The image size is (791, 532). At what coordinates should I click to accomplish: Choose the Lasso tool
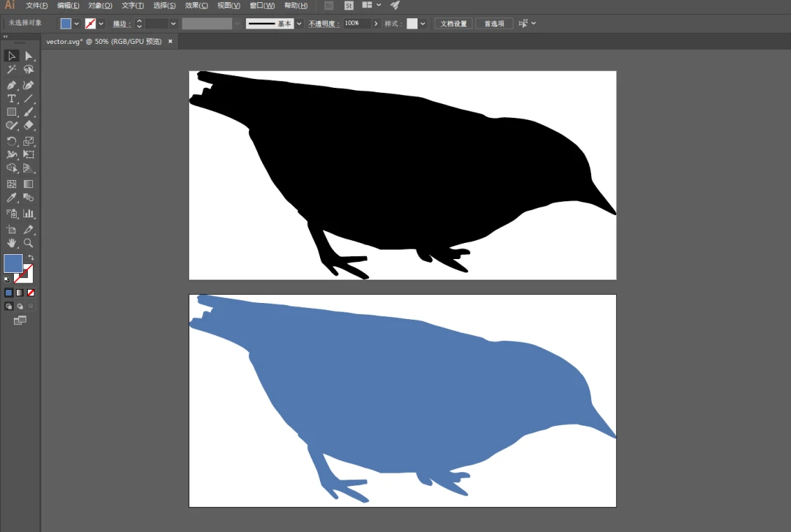29,70
